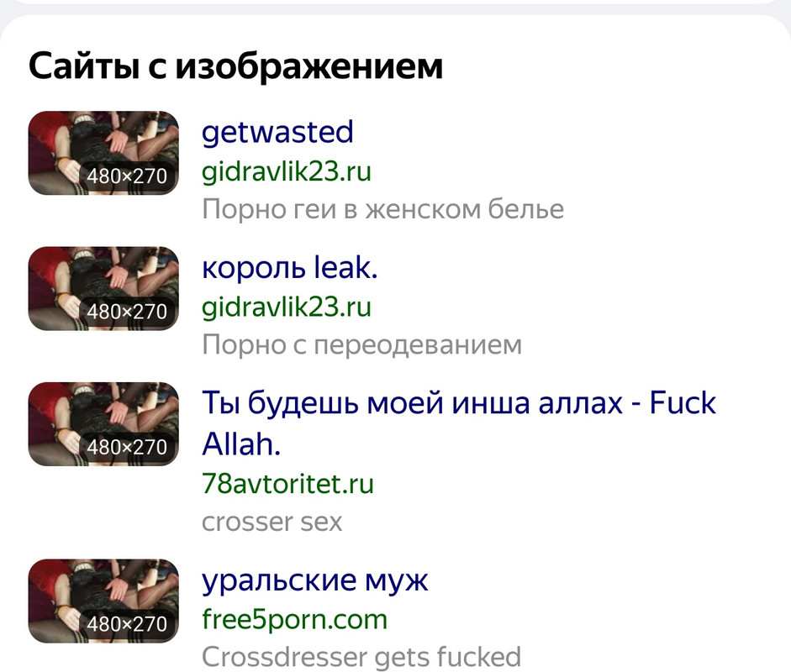Click 480×270 size badge on first thumbnail

[x=127, y=176]
